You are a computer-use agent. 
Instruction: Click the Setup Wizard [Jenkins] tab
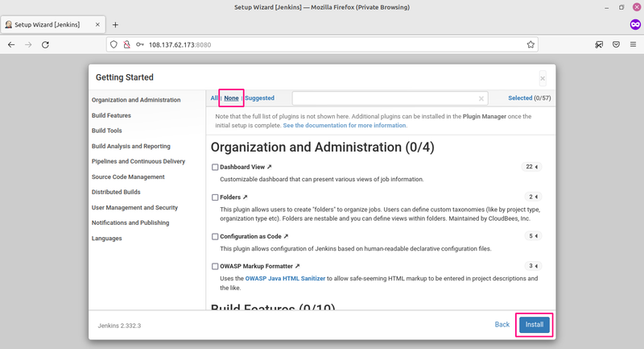coord(53,25)
